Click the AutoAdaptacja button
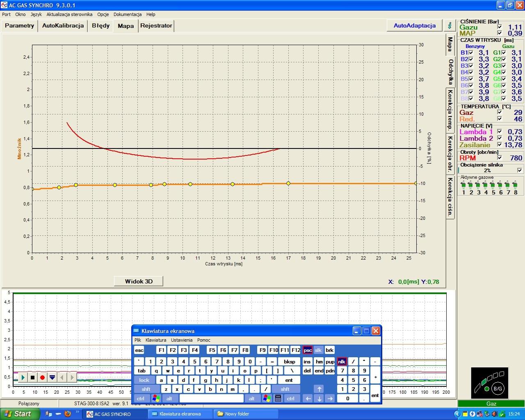The image size is (525, 420). pyautogui.click(x=414, y=25)
